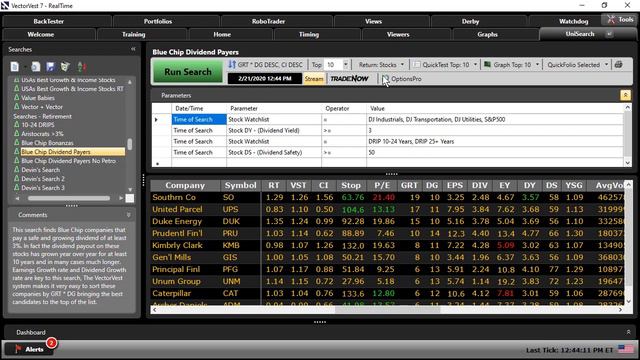
Task: Click the Run Search button
Action: pos(188,72)
